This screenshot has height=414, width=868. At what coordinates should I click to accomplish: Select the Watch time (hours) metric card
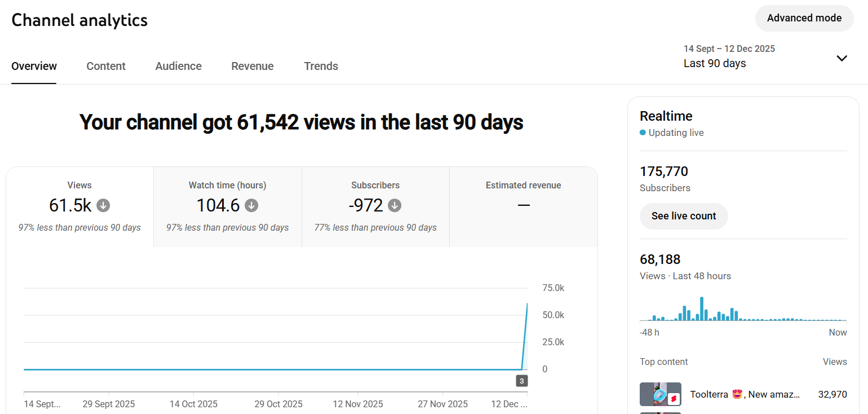[x=228, y=207]
